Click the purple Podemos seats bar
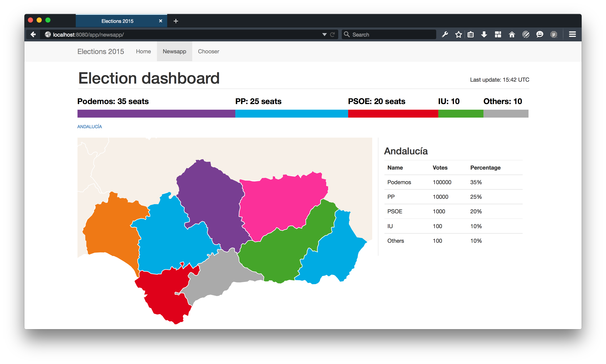The height and width of the screenshot is (364, 606). point(156,114)
